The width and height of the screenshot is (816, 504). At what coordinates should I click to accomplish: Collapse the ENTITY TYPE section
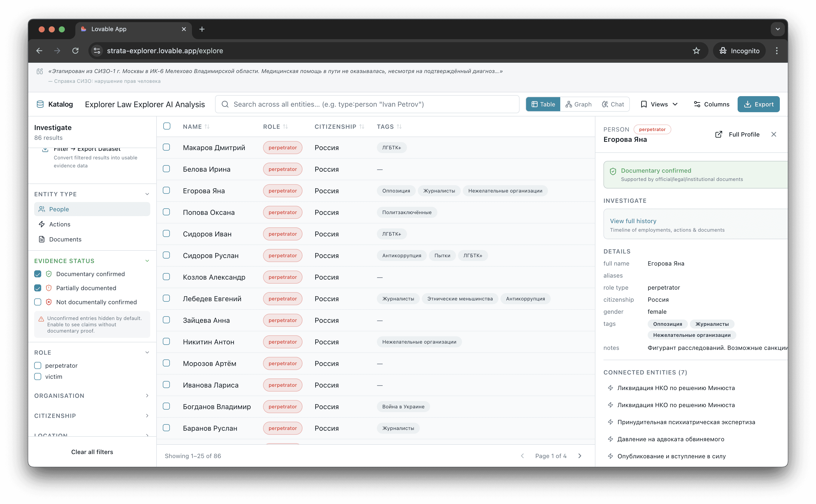coord(147,194)
